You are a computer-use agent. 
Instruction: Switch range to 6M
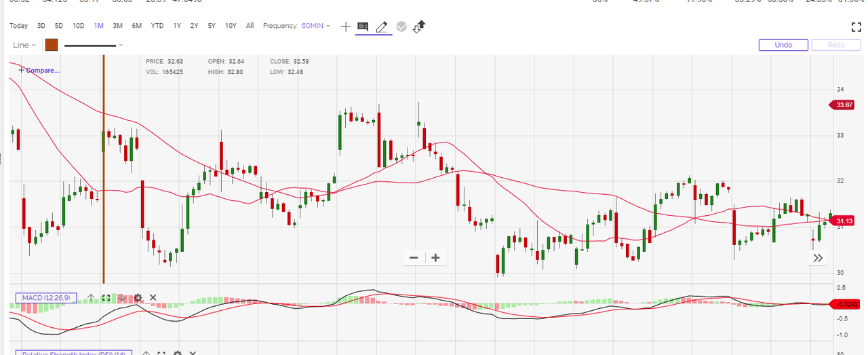click(x=137, y=26)
